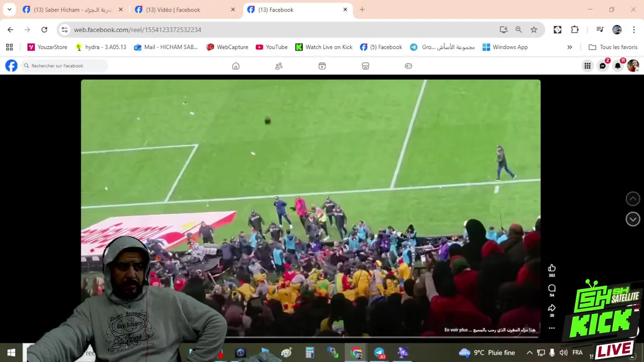Screen dimensions: 644x362
Task: Open the Marketplace icon in Facebook navigation
Action: 366,66
